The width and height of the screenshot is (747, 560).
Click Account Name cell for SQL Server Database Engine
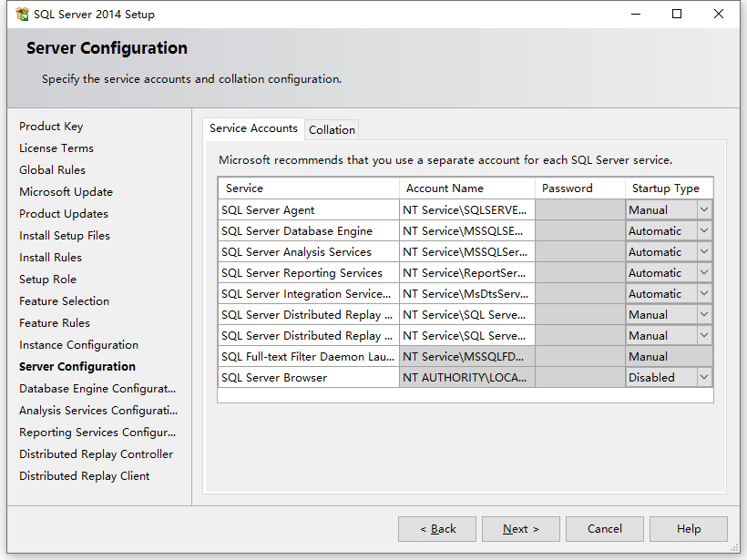coord(466,230)
